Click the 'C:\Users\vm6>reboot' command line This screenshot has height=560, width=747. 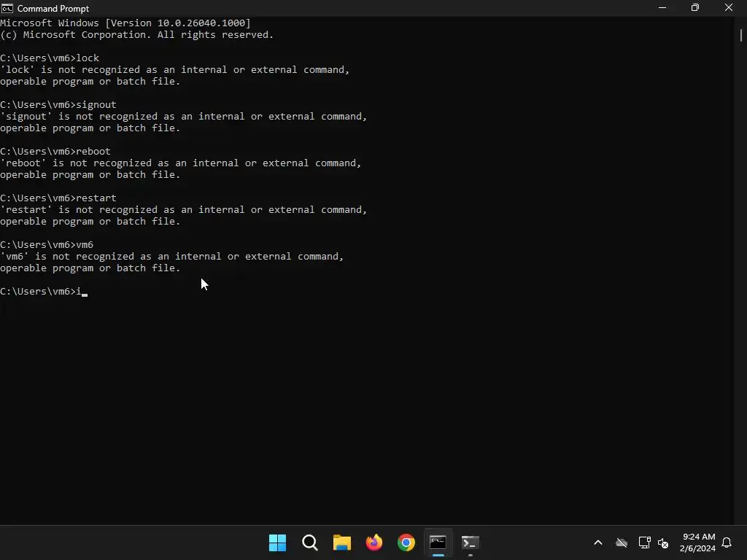[55, 152]
